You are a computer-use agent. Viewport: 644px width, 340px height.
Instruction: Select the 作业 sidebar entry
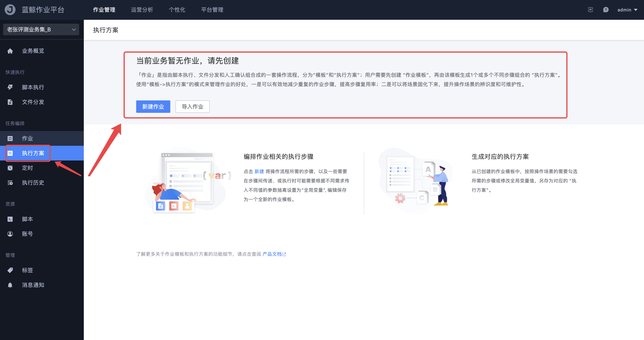point(27,138)
